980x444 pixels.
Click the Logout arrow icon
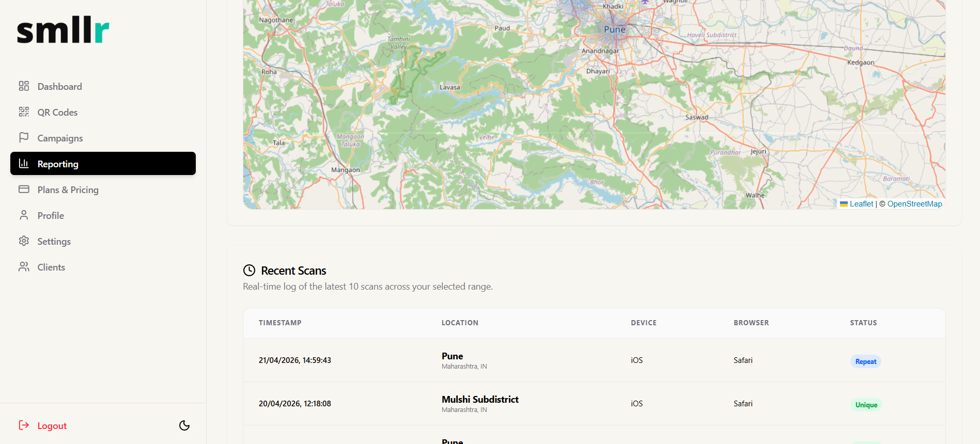24,425
